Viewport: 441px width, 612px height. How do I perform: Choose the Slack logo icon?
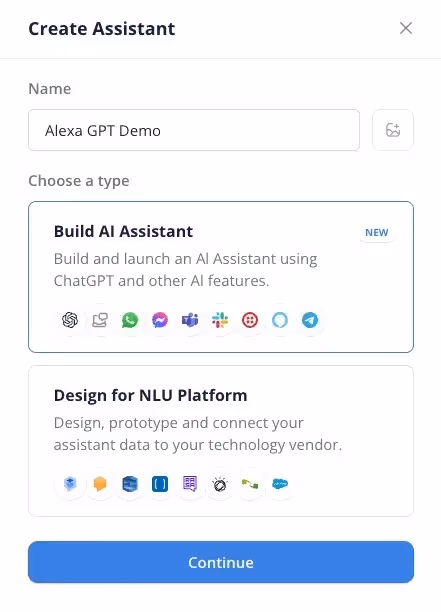[220, 320]
